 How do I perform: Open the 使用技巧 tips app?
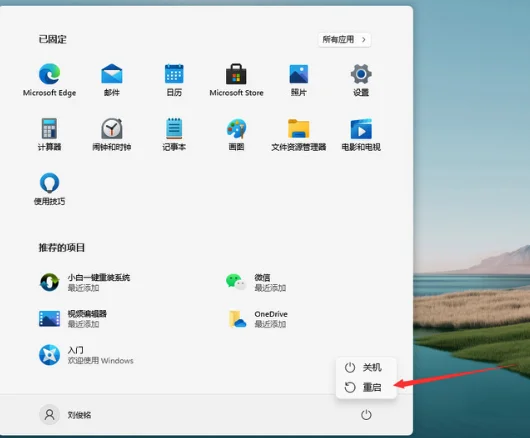click(49, 189)
